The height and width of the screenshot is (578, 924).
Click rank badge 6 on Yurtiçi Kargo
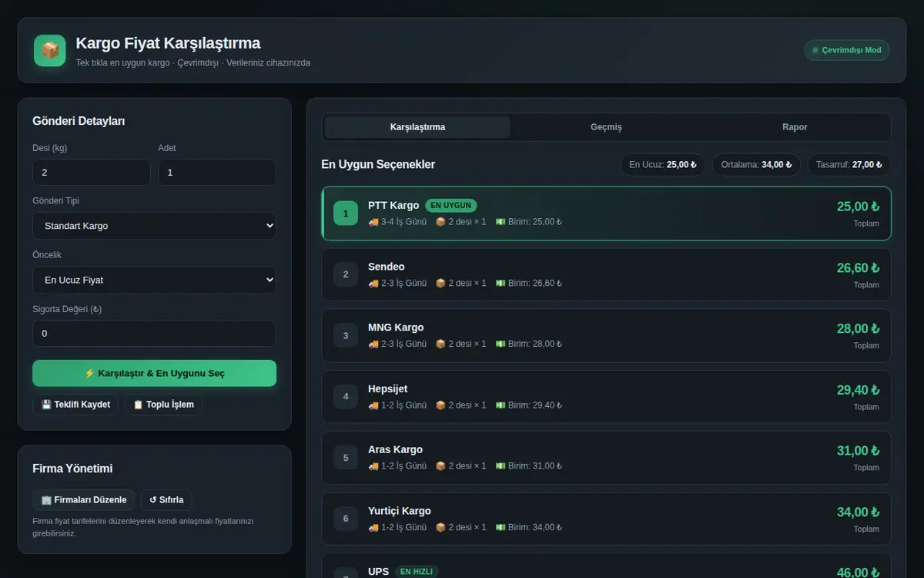[x=346, y=519]
